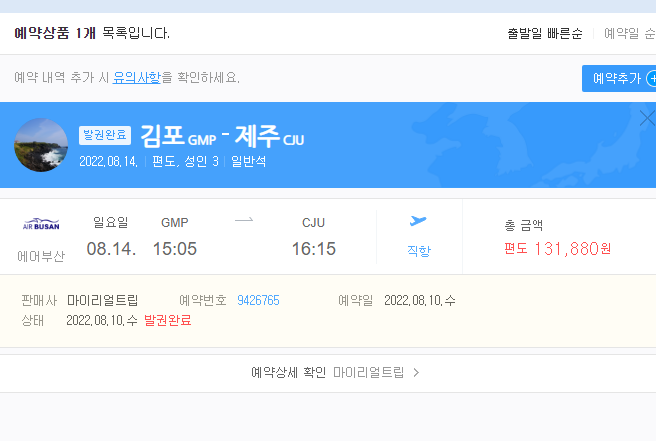
Task: Click 예약상세 확인 마이리얼트립 link
Action: 334,373
